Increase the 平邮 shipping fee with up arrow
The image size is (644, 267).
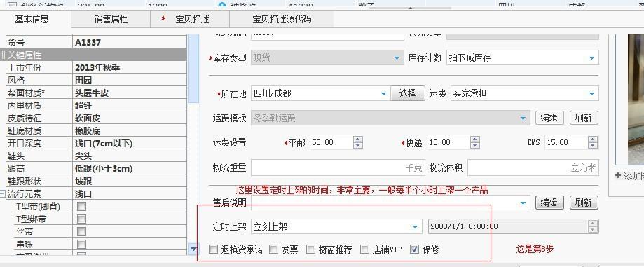coord(358,139)
